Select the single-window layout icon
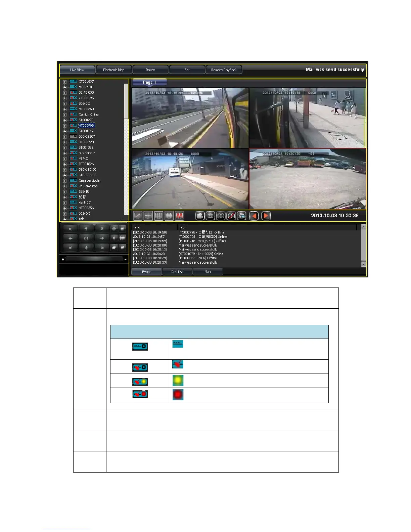Image resolution: width=411 pixels, height=532 pixels. coord(138,216)
